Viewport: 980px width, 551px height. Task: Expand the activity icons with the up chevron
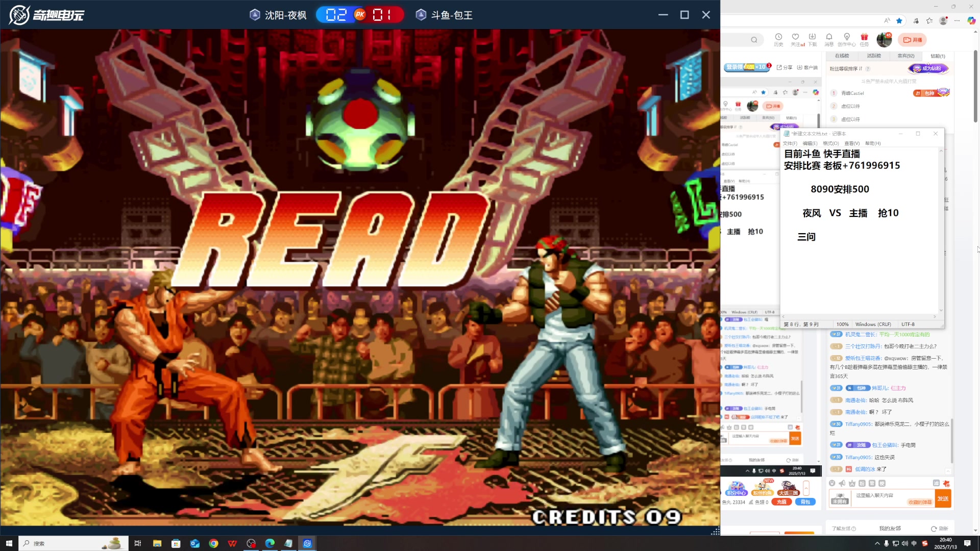pos(806,488)
